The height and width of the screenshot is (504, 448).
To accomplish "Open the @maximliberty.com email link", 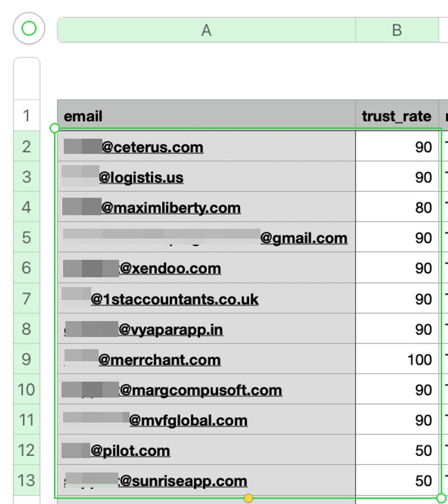I will pos(171,208).
